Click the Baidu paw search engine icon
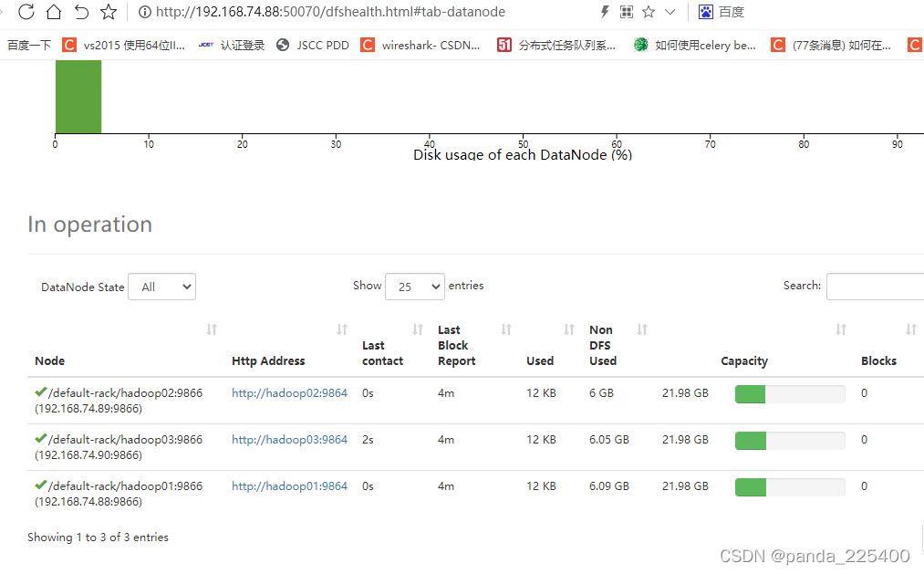This screenshot has height=574, width=924. click(705, 12)
